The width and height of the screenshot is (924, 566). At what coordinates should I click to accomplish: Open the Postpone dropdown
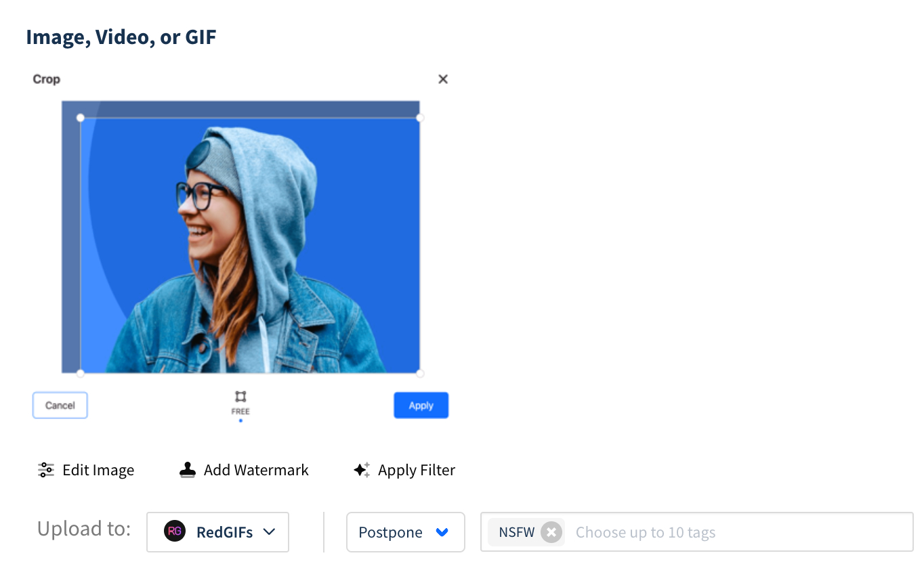(406, 532)
